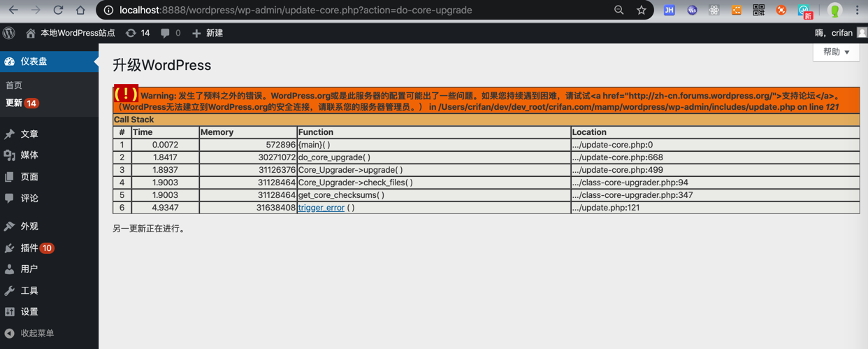The height and width of the screenshot is (349, 868).
Task: Go to 首页 submenu item
Action: pos(14,85)
